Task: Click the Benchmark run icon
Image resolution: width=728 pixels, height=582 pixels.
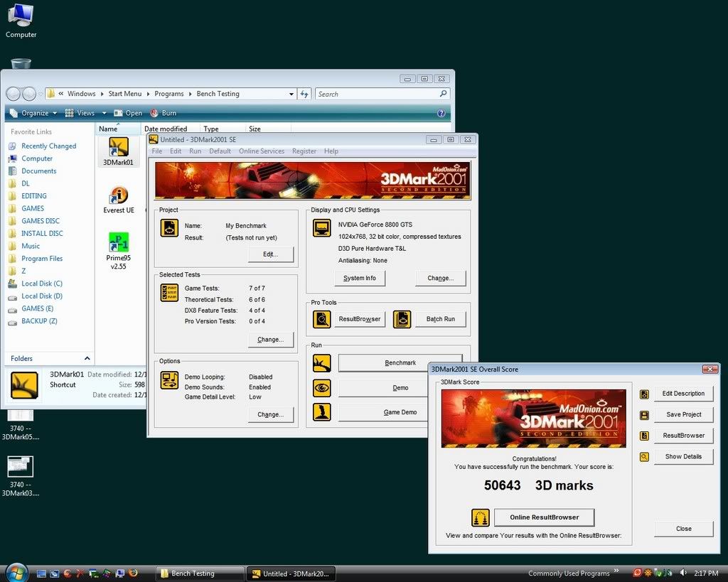Action: point(322,363)
